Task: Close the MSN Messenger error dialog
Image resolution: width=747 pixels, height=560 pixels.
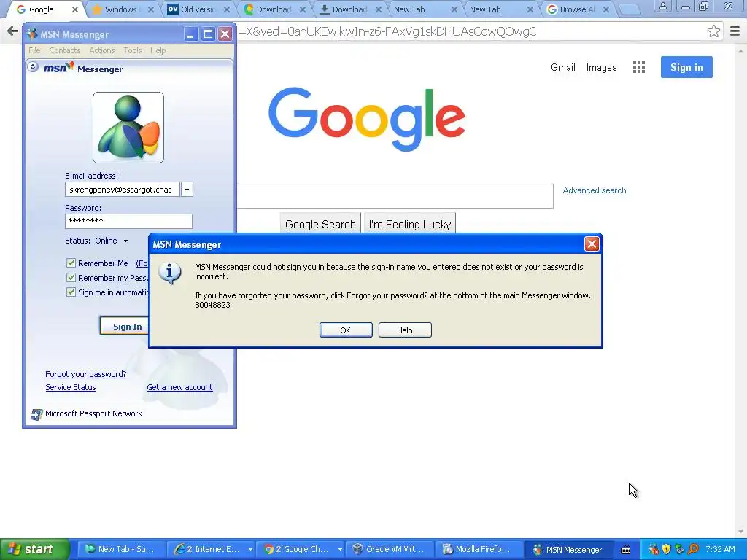Action: point(592,244)
